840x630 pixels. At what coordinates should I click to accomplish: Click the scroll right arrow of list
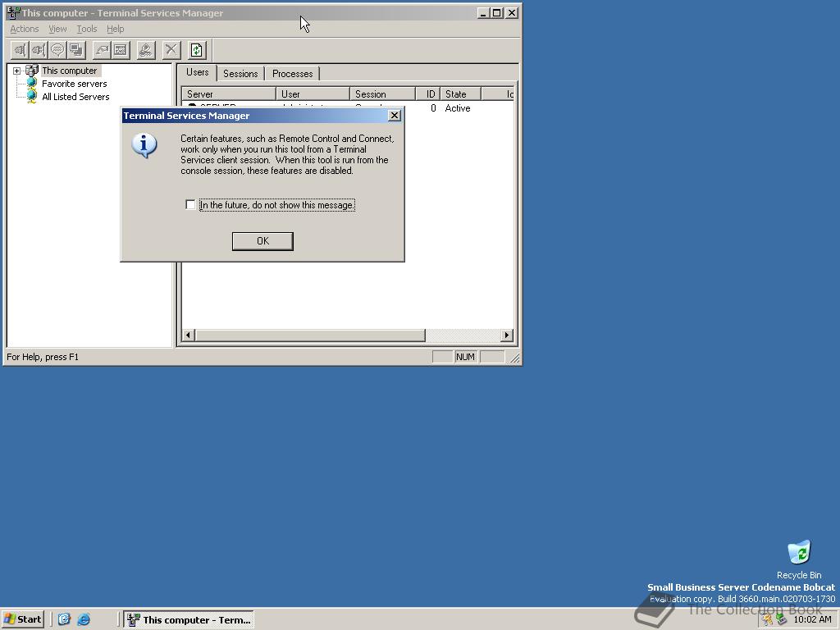pyautogui.click(x=507, y=336)
